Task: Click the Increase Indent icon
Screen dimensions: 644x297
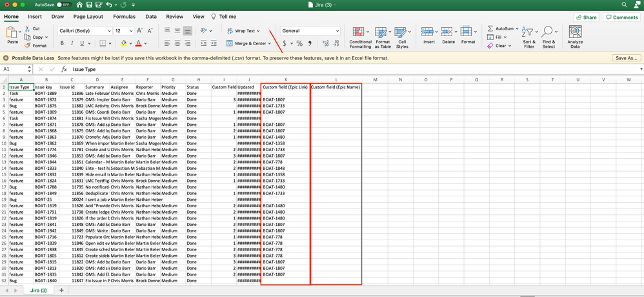Action: [x=214, y=43]
